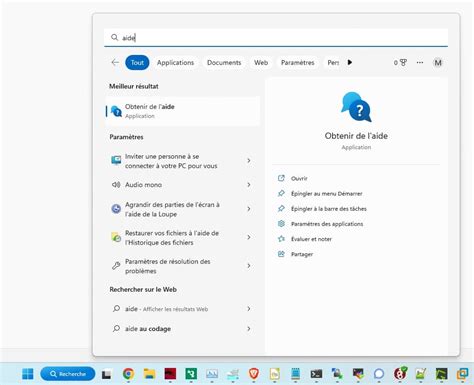Select the truncated 'Pers' filter tab
474x385 pixels.
pyautogui.click(x=332, y=63)
